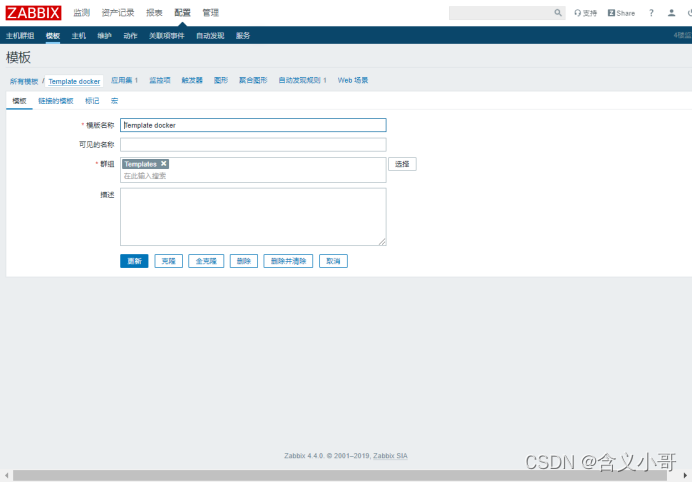Screen dimensions: 692x482
Task: Open the 聚合图形 link
Action: (253, 80)
